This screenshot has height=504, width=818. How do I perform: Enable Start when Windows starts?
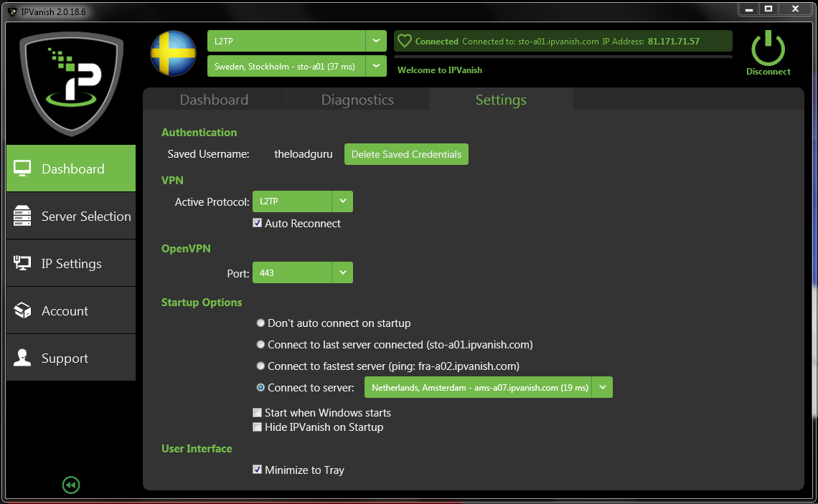pos(257,413)
